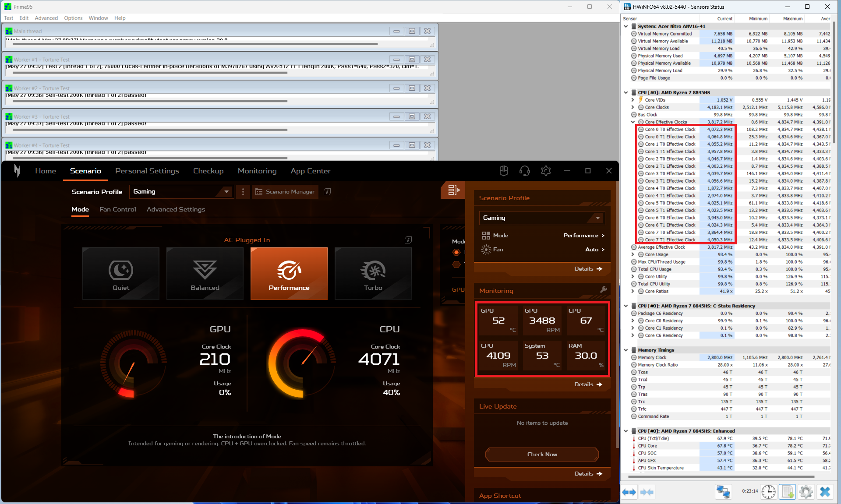Click Worker #1 horizontal scrollbar in Prime95
This screenshot has height=504, width=841.
[x=150, y=73]
